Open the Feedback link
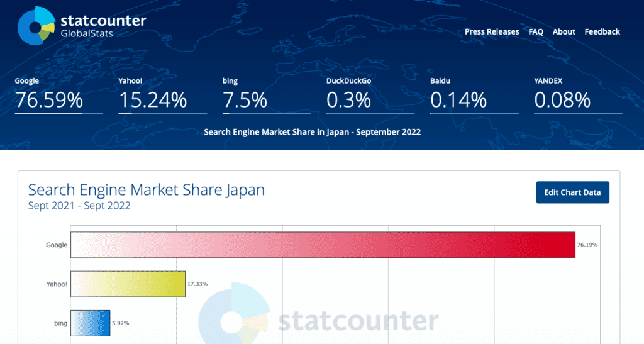644x344 pixels. click(602, 31)
